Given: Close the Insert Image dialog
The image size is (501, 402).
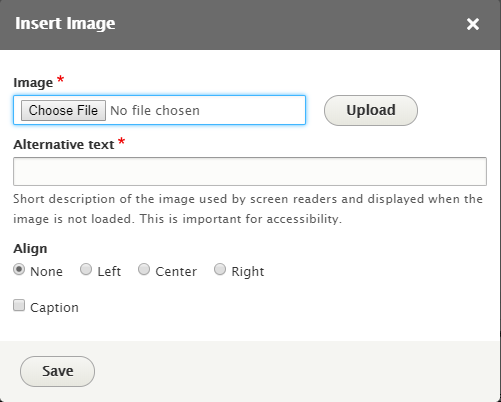Looking at the screenshot, I should pyautogui.click(x=473, y=24).
